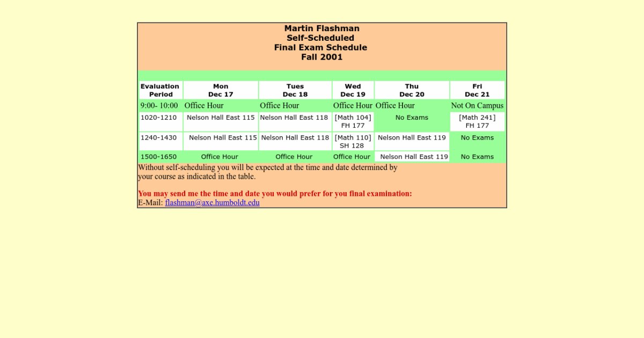Select the Fri Dec 21 column header
This screenshot has height=338, width=644.
477,90
